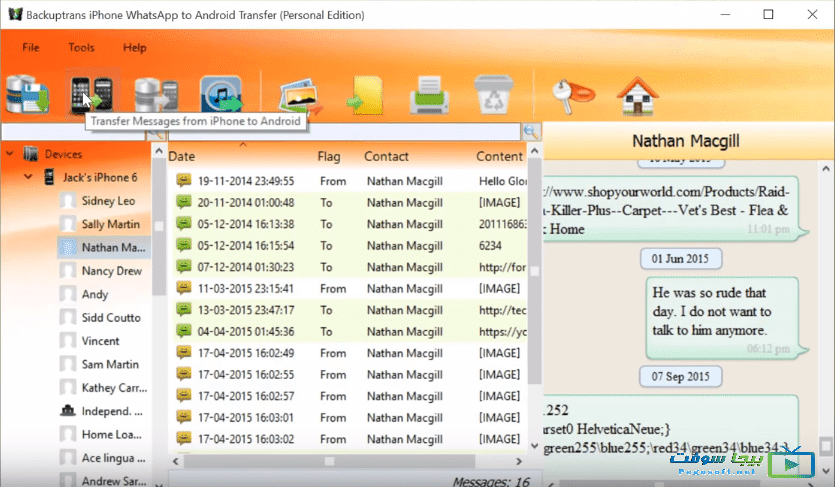Screen dimensions: 835x487
Task: Click the restore database to device icon
Action: click(x=155, y=94)
